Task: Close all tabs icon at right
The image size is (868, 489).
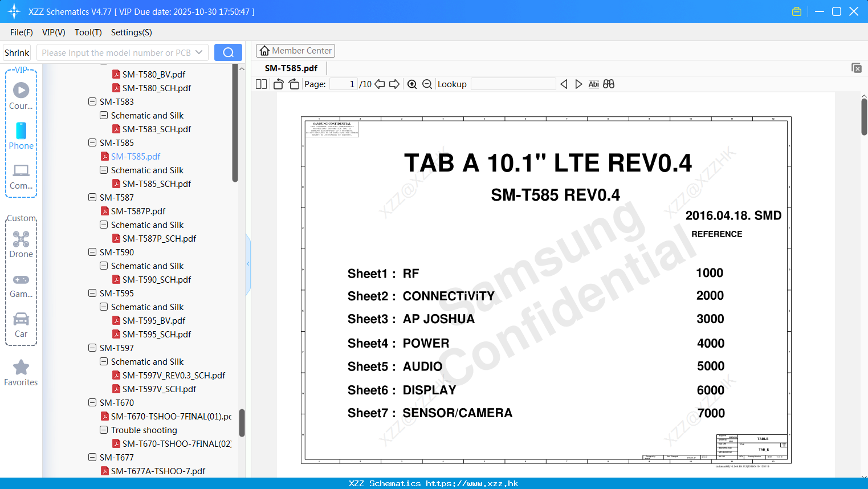Action: [x=857, y=68]
